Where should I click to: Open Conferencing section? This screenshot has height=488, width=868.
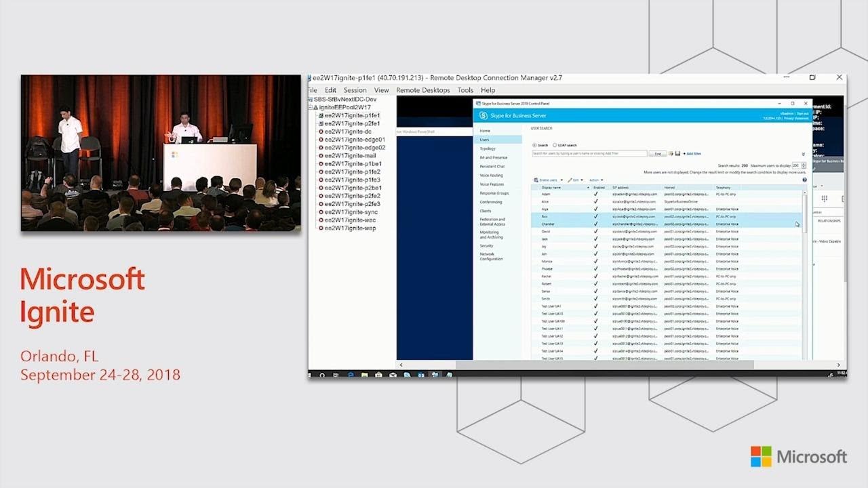coord(491,202)
